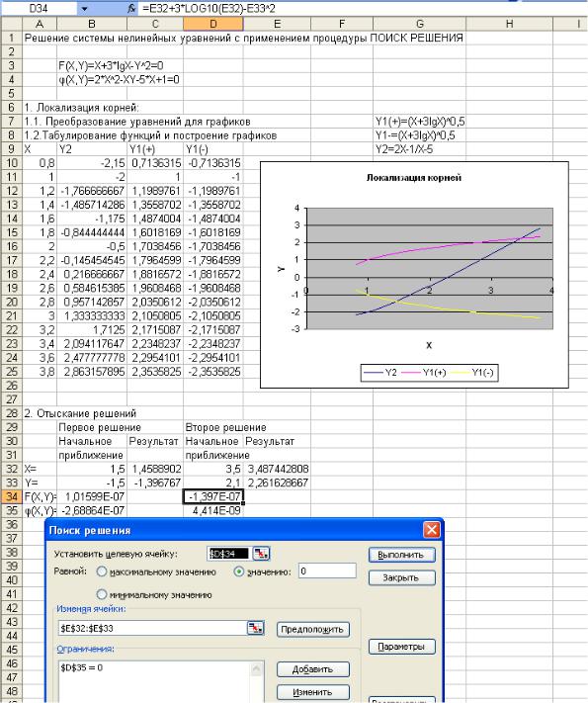This screenshot has width=588, height=703.
Task: Click the Выполнить button
Action: [402, 555]
